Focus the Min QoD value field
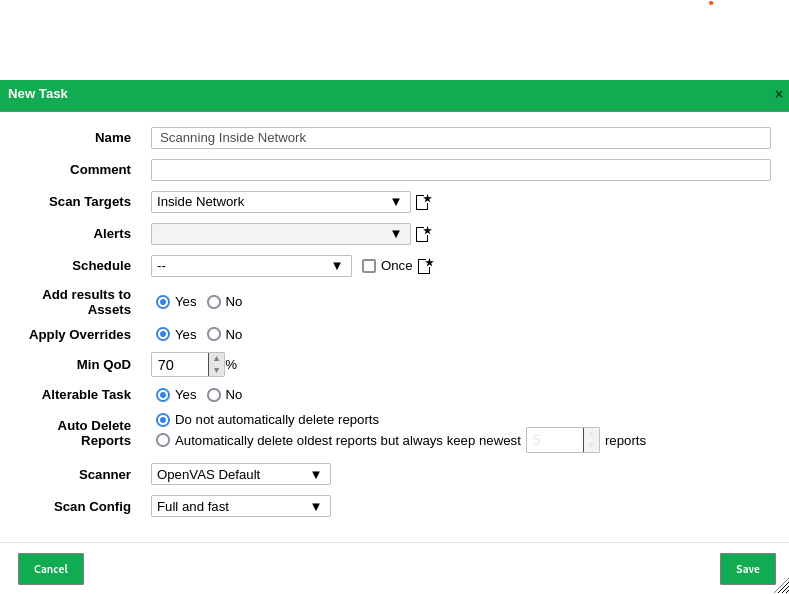This screenshot has width=789, height=594. coord(180,364)
